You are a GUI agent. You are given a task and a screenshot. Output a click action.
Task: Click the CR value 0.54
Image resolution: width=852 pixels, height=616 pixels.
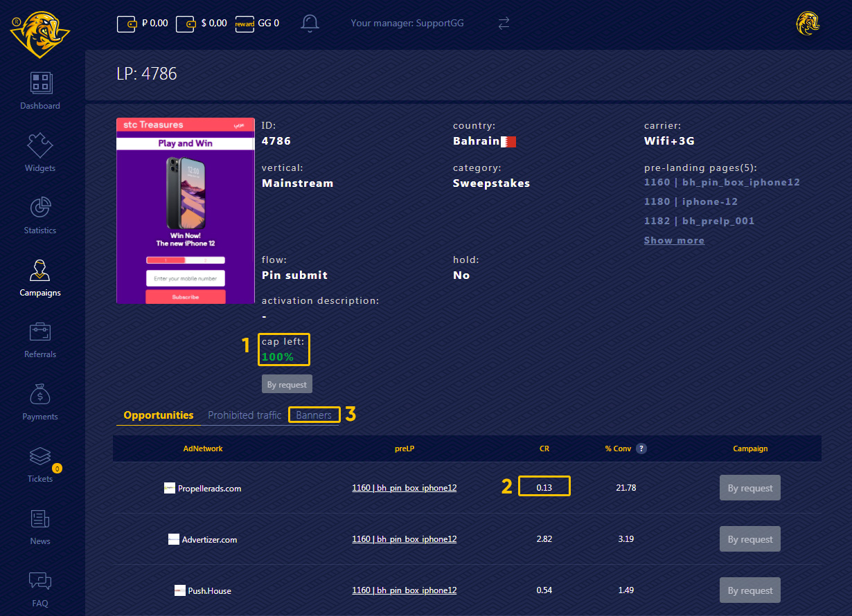pos(544,590)
